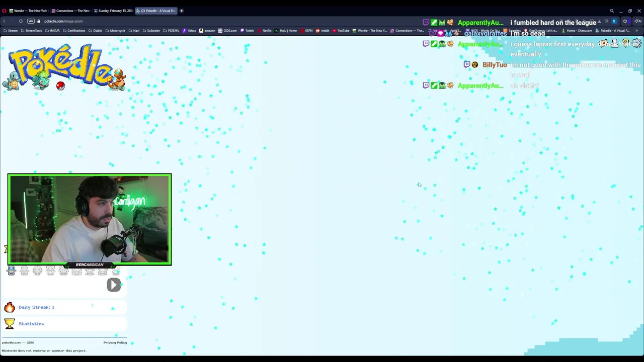644x362 pixels.
Task: Expand the bookmarks bar overflow chevron
Action: tap(636, 31)
